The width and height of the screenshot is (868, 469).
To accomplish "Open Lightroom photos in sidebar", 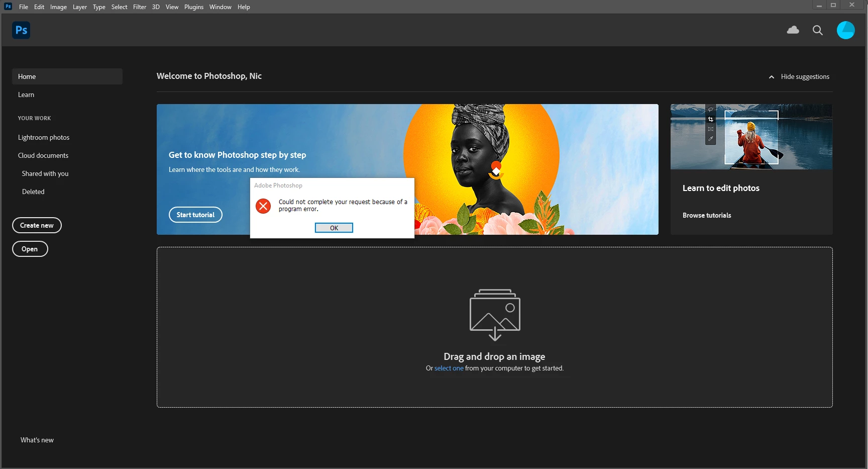I will pos(44,137).
